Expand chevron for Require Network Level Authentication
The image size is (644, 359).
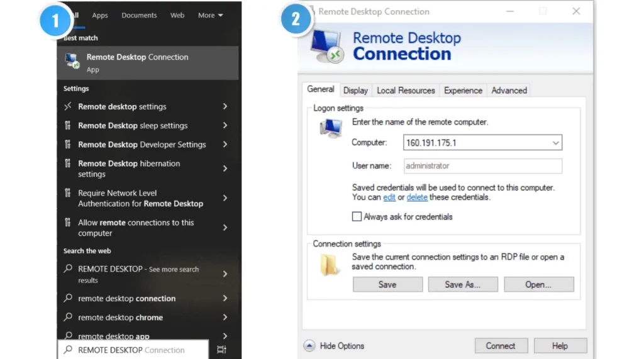225,198
